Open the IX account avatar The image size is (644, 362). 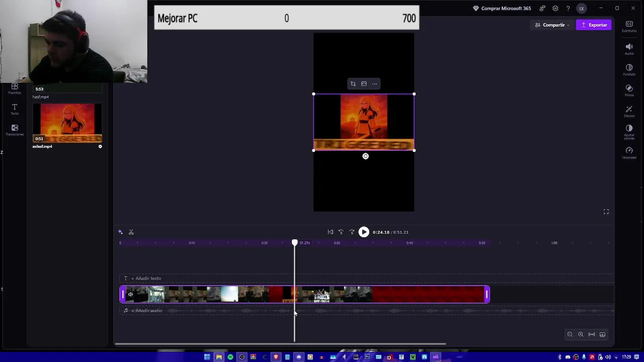(582, 9)
